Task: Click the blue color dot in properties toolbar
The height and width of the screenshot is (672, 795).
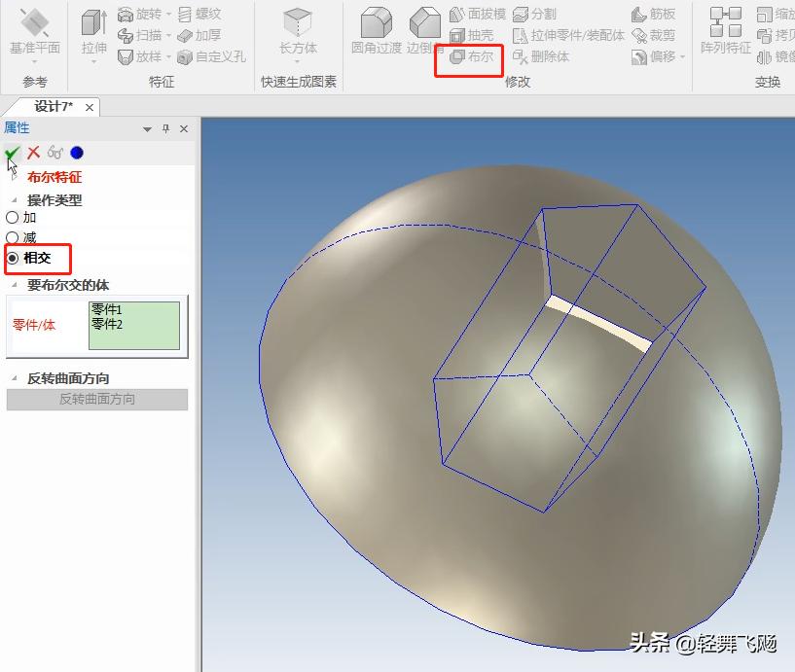Action: [76, 153]
